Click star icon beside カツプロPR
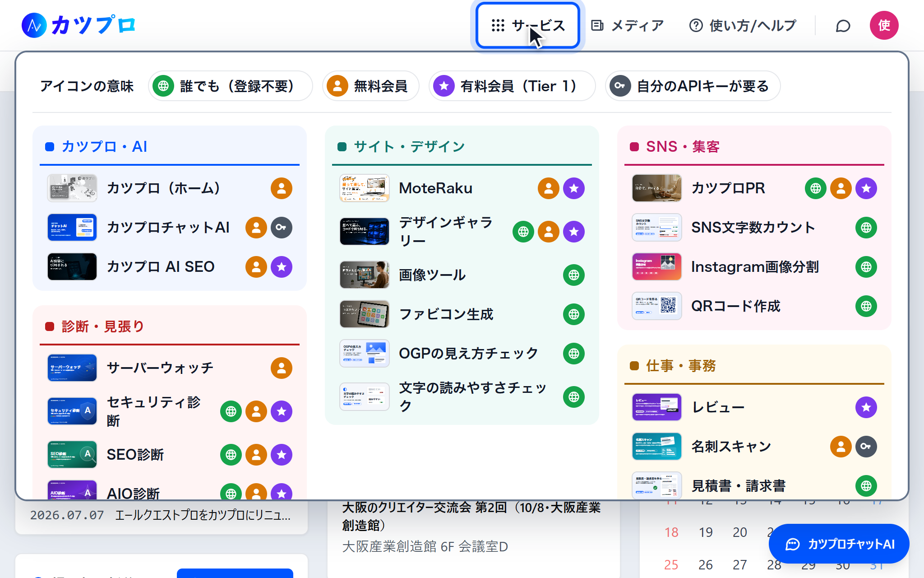This screenshot has height=578, width=924. (x=866, y=188)
